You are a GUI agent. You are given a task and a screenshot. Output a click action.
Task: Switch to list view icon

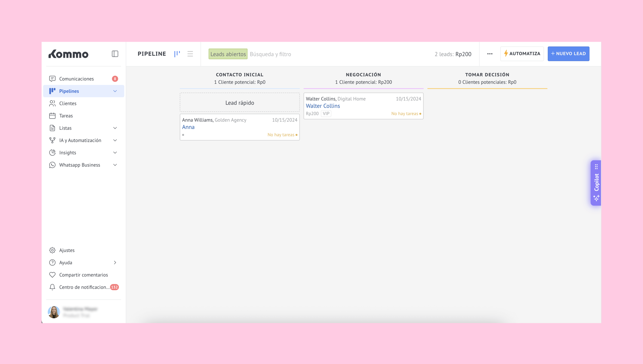(190, 54)
